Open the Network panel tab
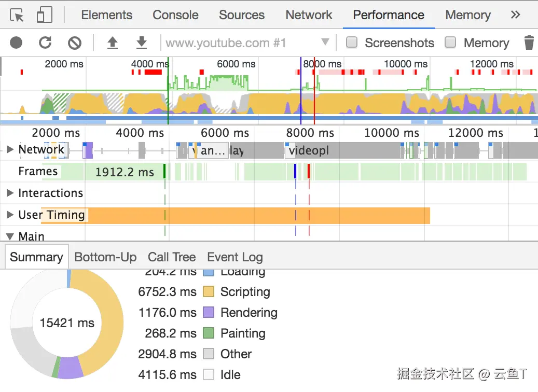This screenshot has height=392, width=538. 309,15
